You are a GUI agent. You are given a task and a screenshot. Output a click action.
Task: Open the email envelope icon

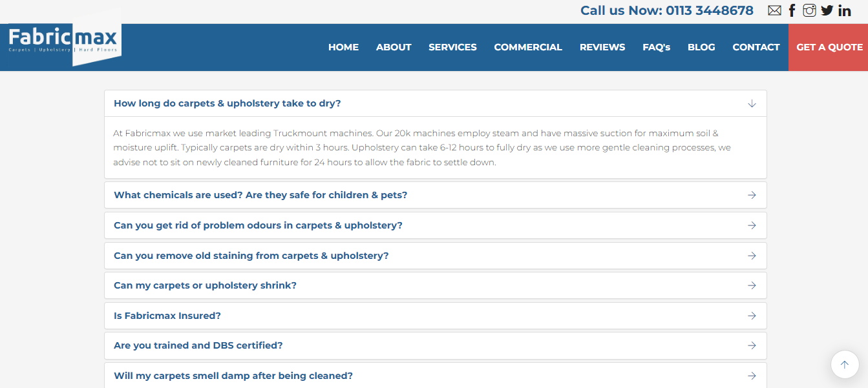point(774,10)
